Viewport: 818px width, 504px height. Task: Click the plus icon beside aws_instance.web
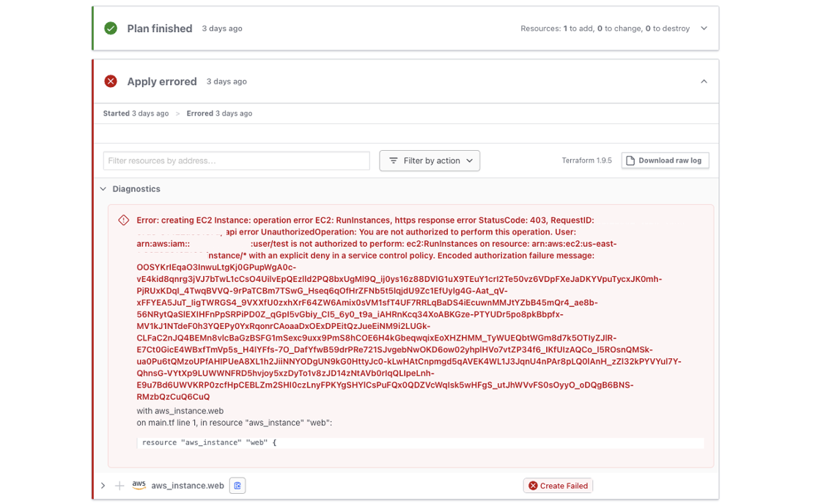119,486
